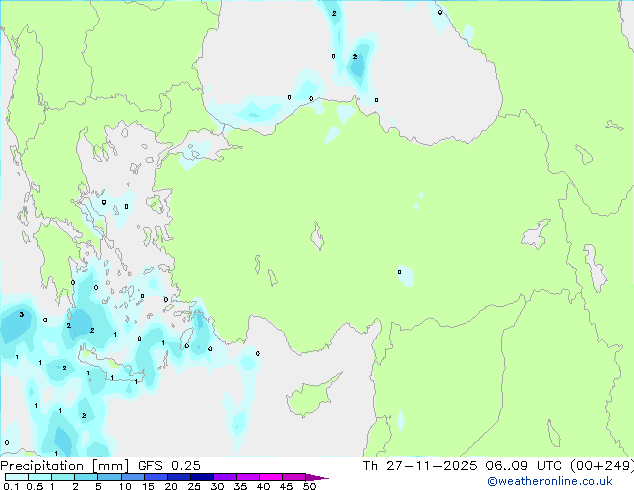
Task: Click the 'Precipitation [mm]' title text
Action: tap(64, 466)
